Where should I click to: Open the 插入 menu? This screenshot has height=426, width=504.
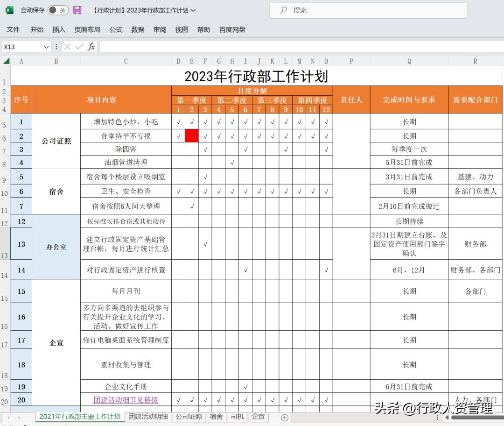[x=59, y=29]
